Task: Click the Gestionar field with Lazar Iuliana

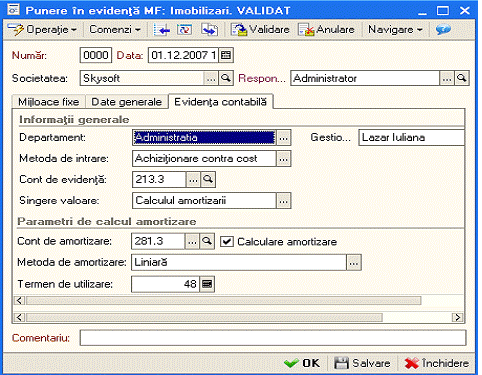Action: coord(411,137)
